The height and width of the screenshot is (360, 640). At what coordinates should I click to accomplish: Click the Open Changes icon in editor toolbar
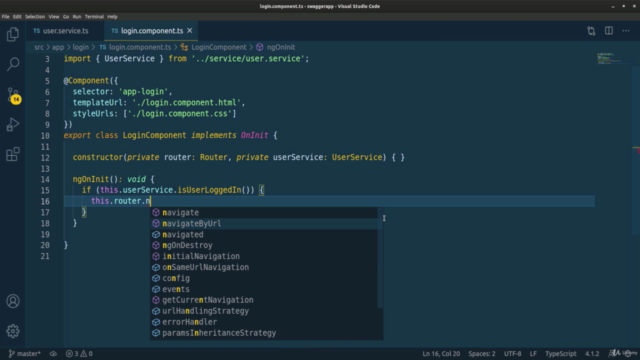coord(591,31)
